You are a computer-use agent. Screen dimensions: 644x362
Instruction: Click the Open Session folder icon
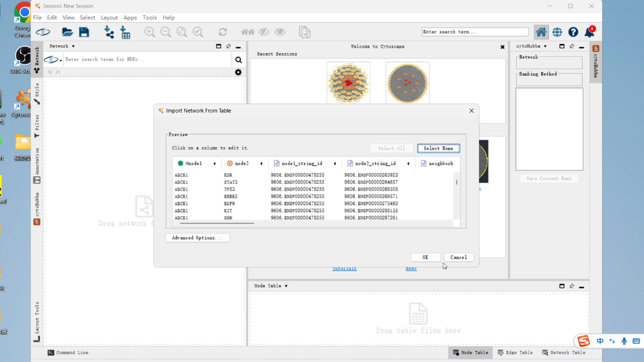(67, 32)
